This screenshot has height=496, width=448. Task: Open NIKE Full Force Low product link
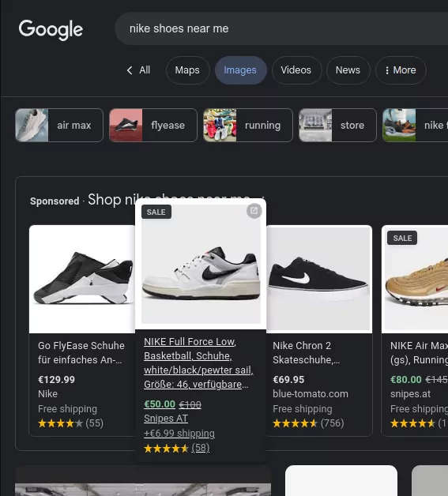(x=198, y=363)
